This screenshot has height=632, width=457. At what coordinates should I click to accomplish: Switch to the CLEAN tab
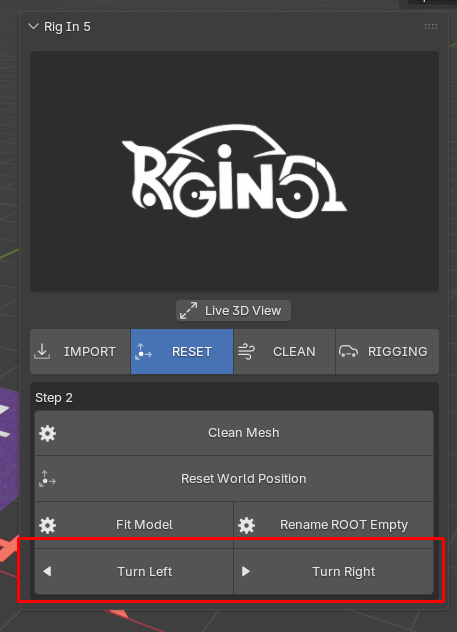pos(284,351)
